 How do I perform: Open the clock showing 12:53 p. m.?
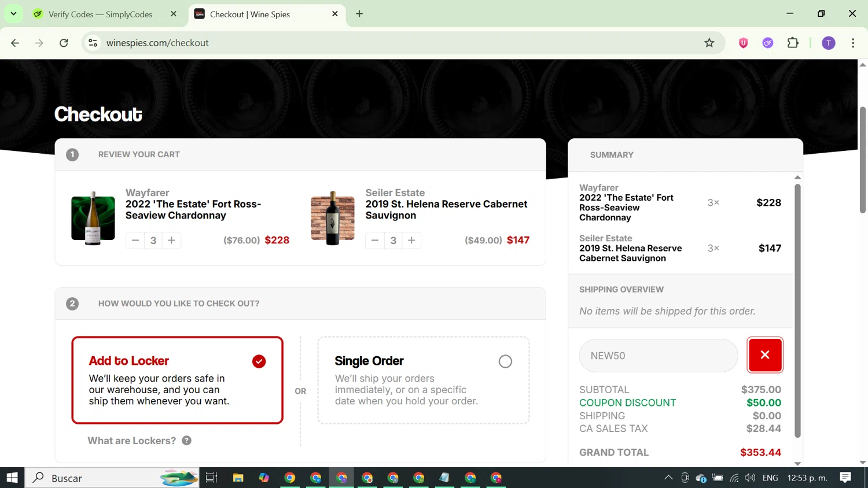coord(807,478)
